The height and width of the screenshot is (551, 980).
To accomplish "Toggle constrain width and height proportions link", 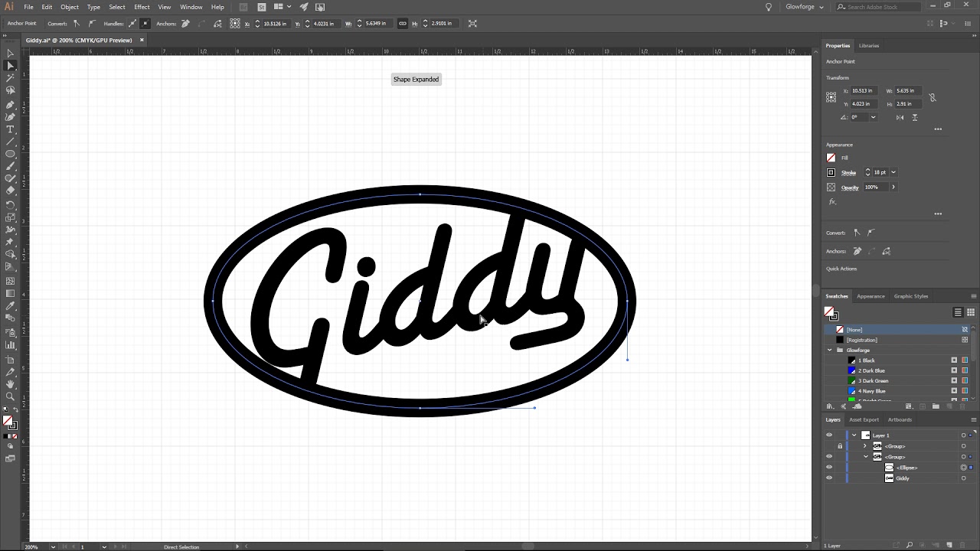I will pos(403,24).
